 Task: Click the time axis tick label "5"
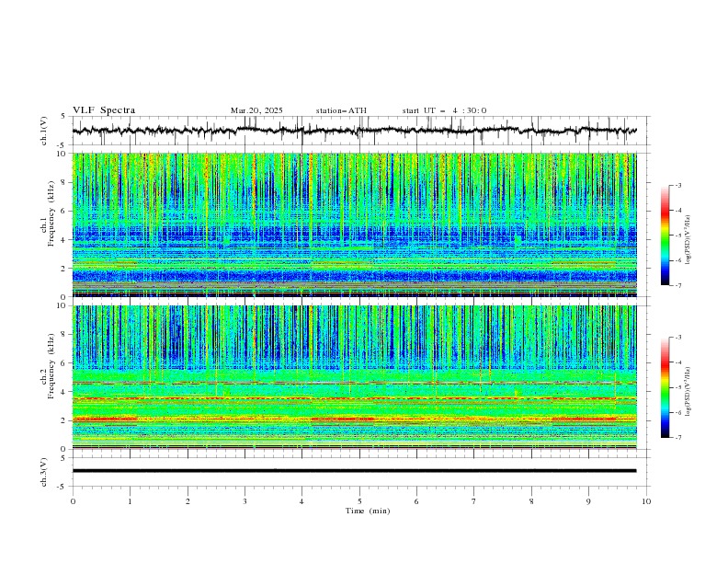click(359, 501)
